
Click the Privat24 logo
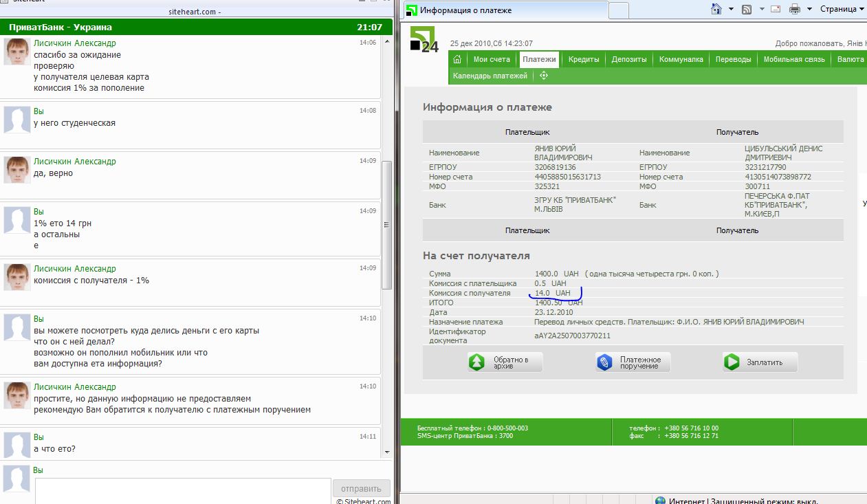(424, 40)
